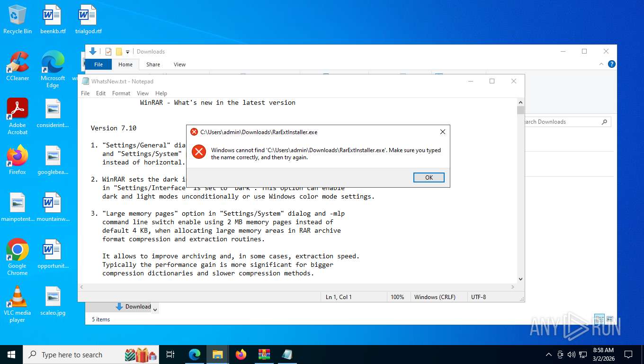Screen dimensions: 644x364
Task: Select the VLC media player desktop shortcut
Action: pyautogui.click(x=18, y=304)
